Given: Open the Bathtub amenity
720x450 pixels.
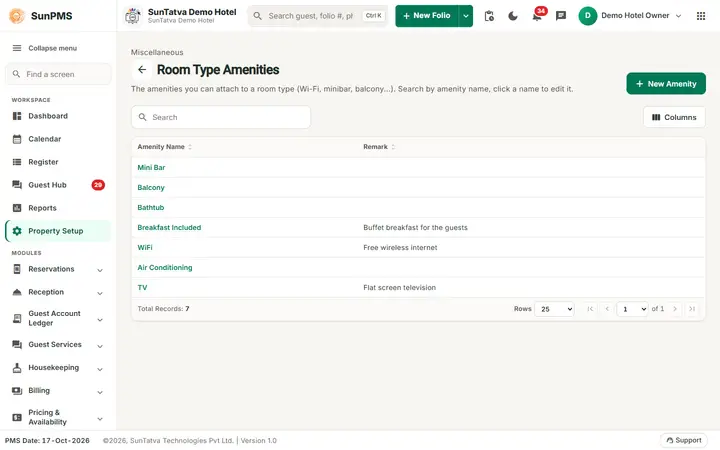Looking at the screenshot, I should 151,208.
